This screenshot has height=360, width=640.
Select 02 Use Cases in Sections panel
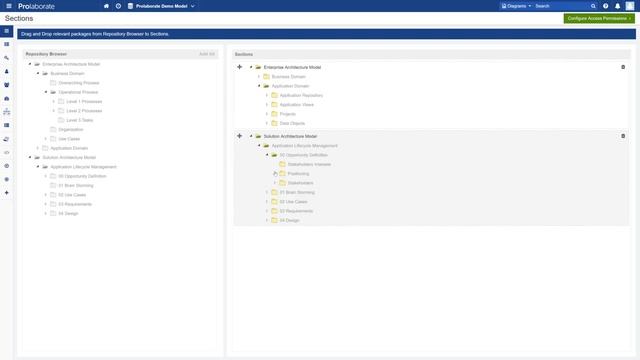point(293,202)
